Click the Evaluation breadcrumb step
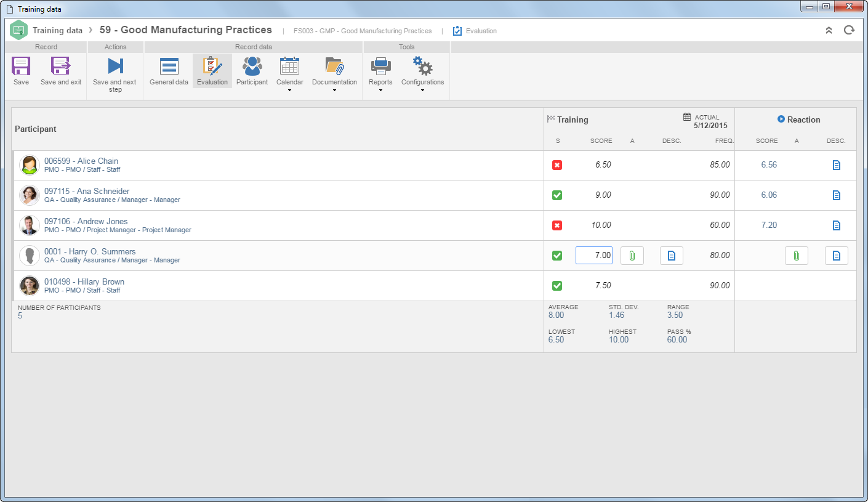 pyautogui.click(x=475, y=31)
